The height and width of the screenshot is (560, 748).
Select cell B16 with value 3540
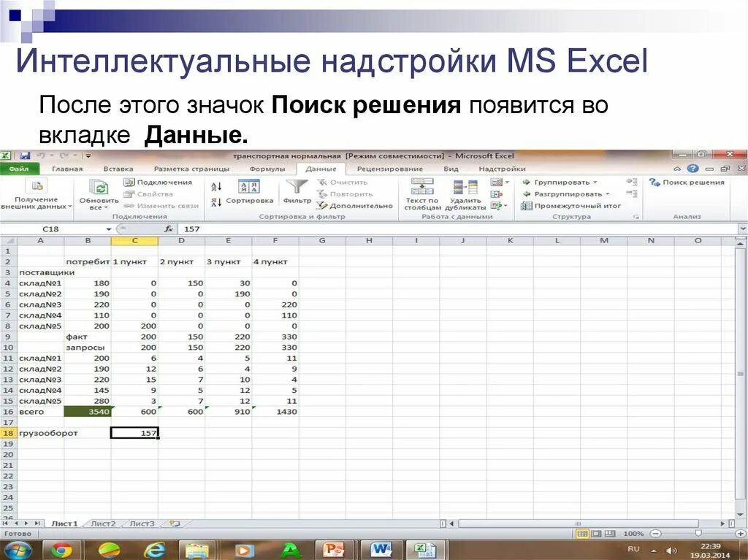click(88, 411)
